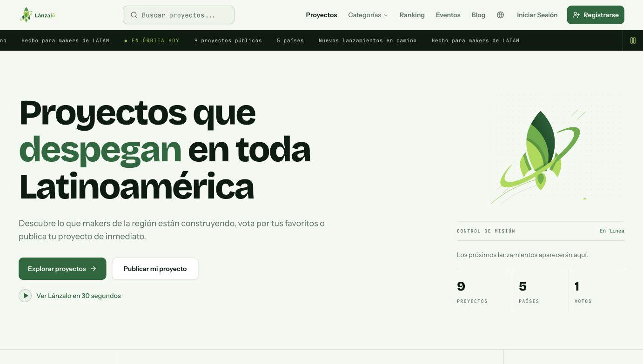Pause the ticker with the pause icon
Image resolution: width=643 pixels, height=364 pixels.
click(633, 40)
